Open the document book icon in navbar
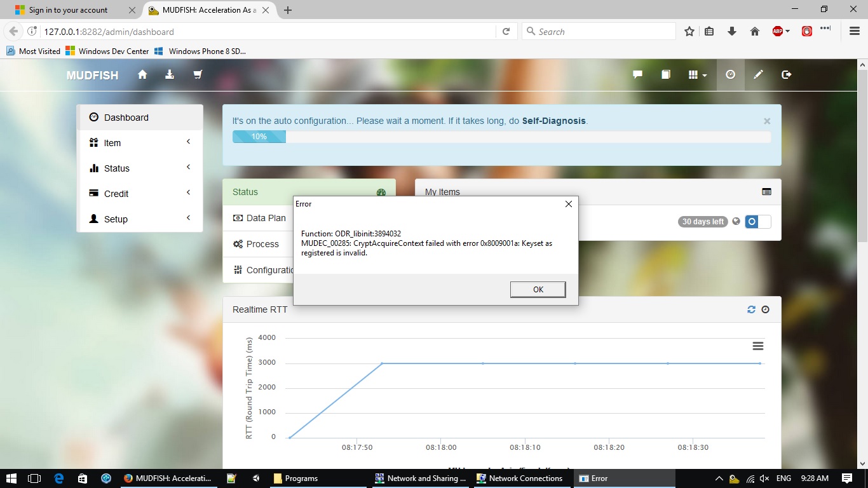868x488 pixels. tap(665, 74)
